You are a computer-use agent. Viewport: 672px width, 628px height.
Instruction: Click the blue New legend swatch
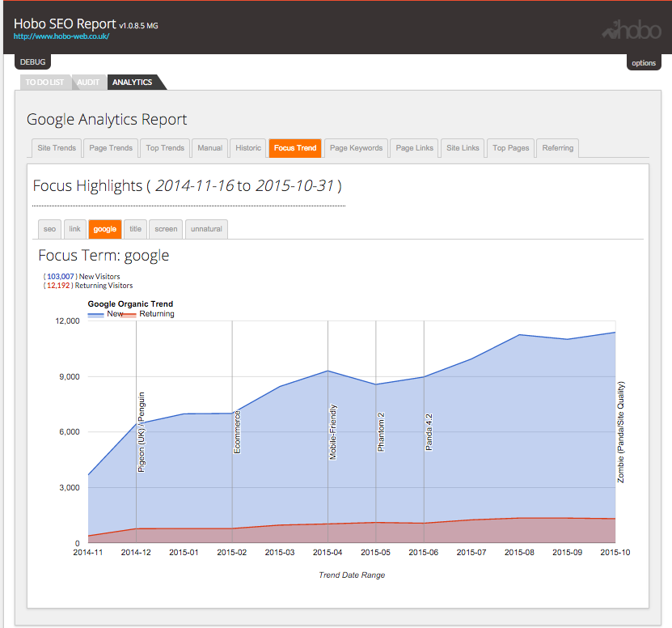click(x=96, y=315)
